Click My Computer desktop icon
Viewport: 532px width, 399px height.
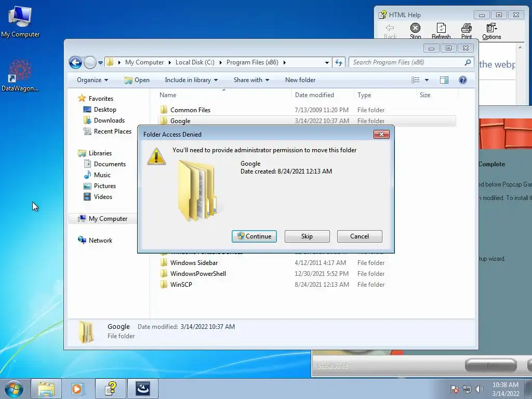coord(20,22)
